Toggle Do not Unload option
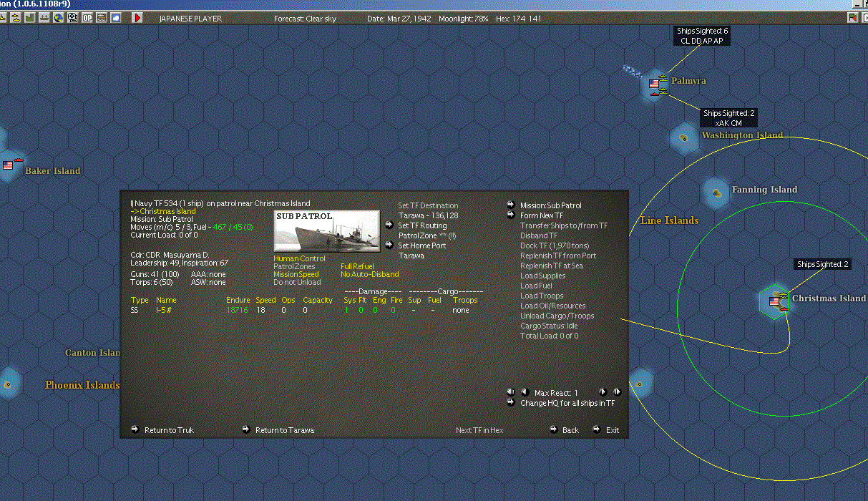The height and width of the screenshot is (501, 868). tap(297, 282)
